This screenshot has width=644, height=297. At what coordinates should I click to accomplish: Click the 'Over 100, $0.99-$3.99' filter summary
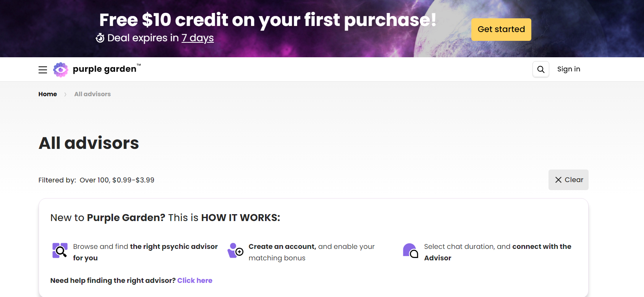coord(117,180)
